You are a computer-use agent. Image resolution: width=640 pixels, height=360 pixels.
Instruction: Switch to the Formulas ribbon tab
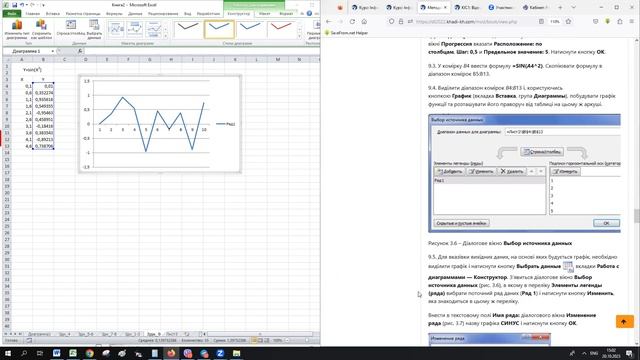point(114,13)
